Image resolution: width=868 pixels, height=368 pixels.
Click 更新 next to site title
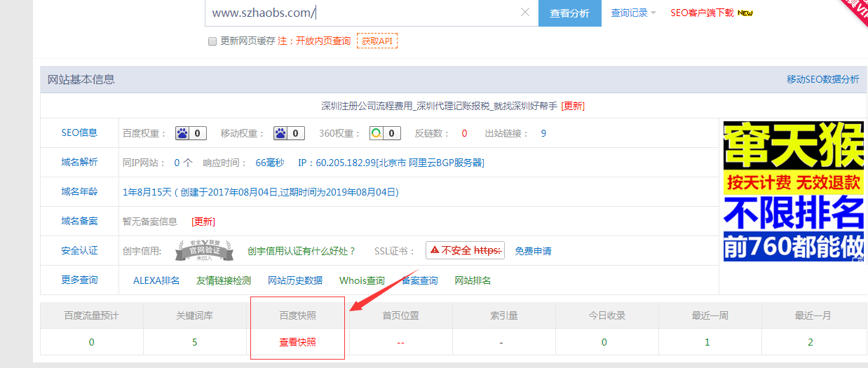(x=573, y=106)
